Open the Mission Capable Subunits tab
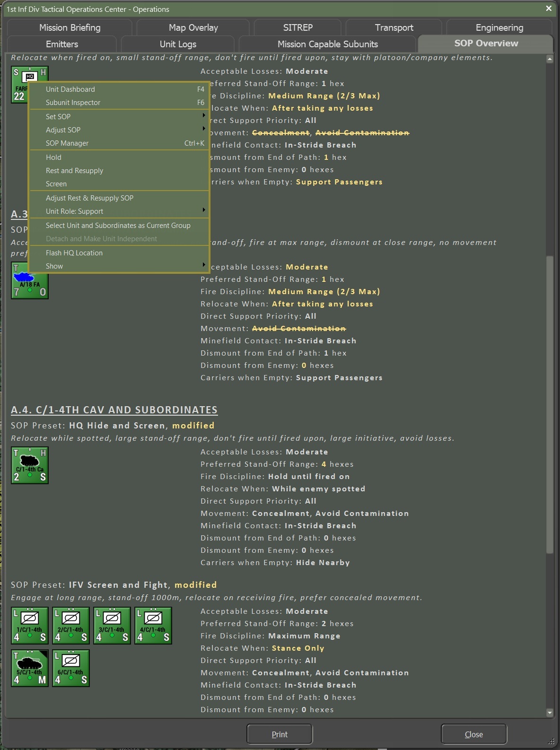 coord(327,44)
